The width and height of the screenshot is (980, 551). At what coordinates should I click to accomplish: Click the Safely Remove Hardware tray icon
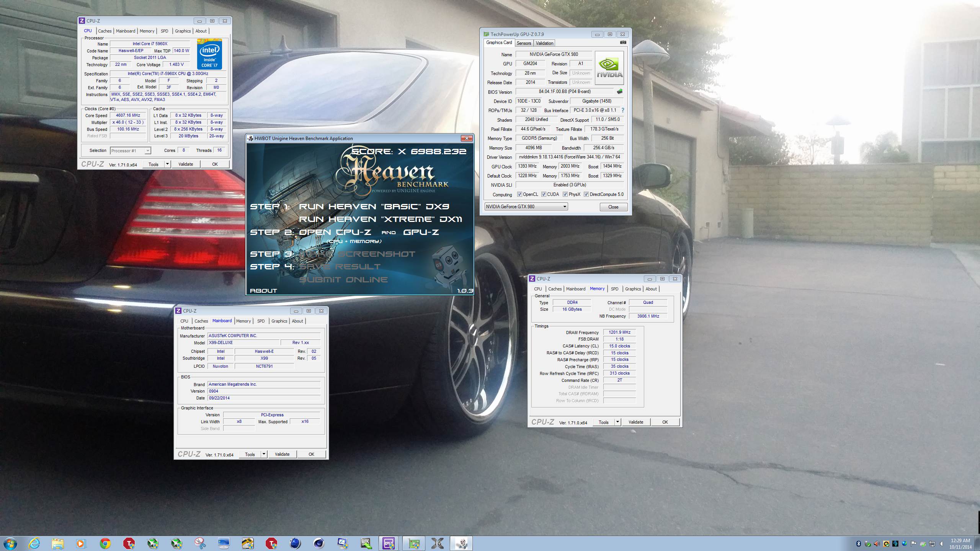tap(867, 544)
